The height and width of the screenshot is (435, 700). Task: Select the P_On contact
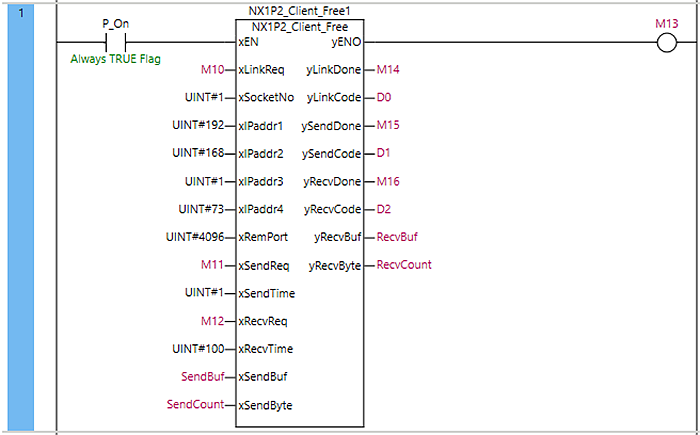point(116,43)
